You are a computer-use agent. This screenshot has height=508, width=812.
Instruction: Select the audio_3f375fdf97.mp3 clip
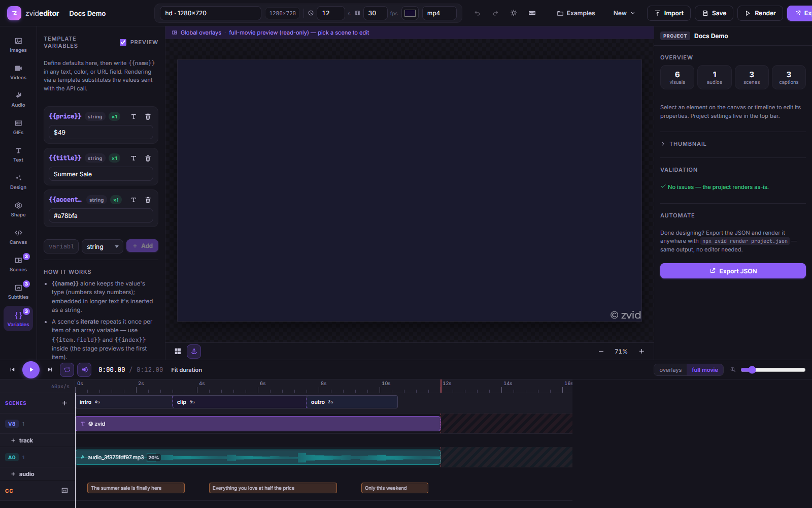[x=258, y=457]
